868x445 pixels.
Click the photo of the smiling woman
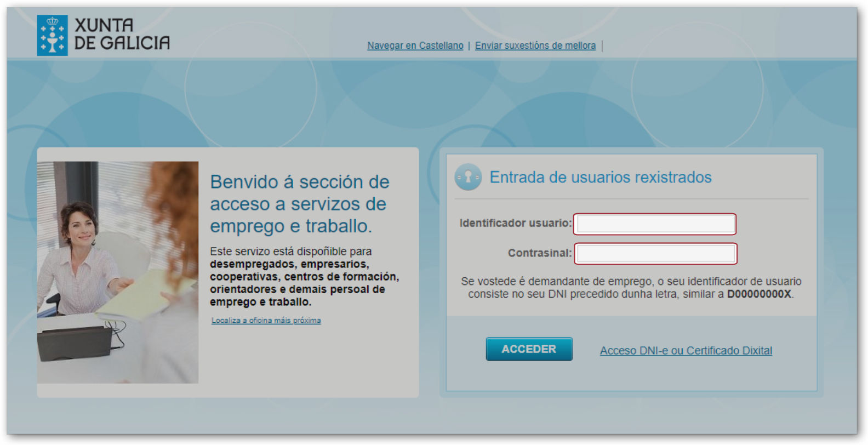coord(118,272)
